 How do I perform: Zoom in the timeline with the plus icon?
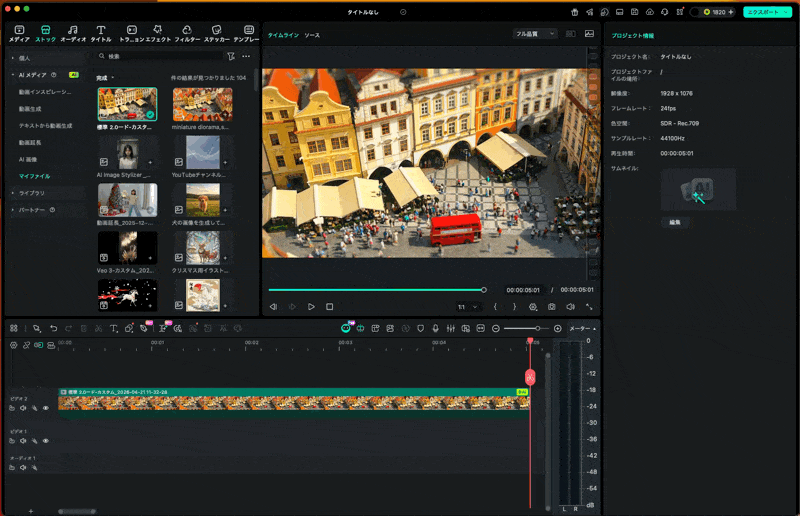558,329
